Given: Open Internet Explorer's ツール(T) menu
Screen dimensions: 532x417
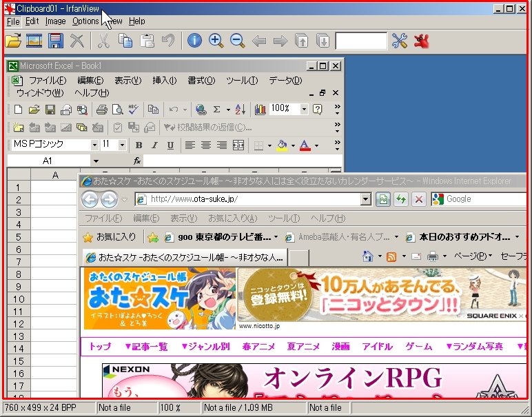Looking at the screenshot, I should point(284,218).
